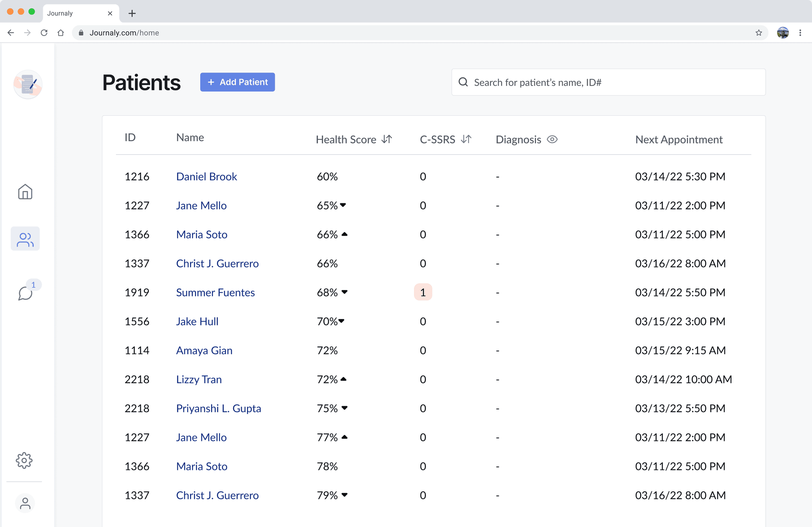Open browser three-dot menu
Image resolution: width=812 pixels, height=527 pixels.
800,33
